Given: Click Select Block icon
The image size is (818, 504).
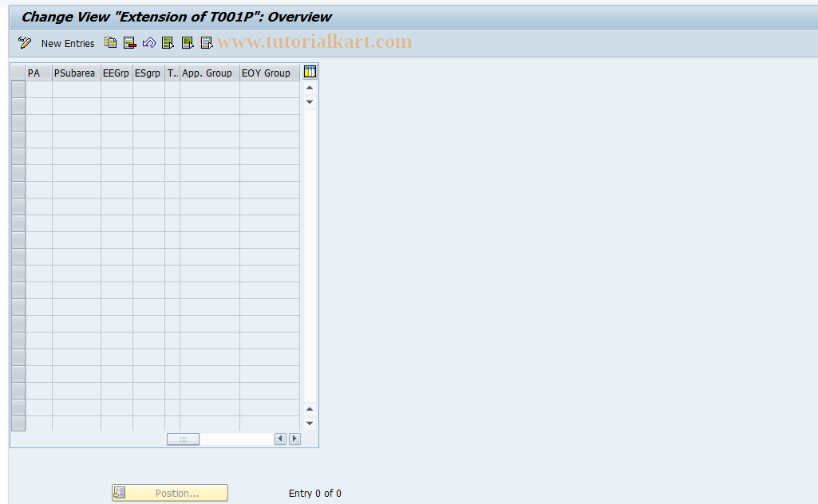Looking at the screenshot, I should pos(188,43).
